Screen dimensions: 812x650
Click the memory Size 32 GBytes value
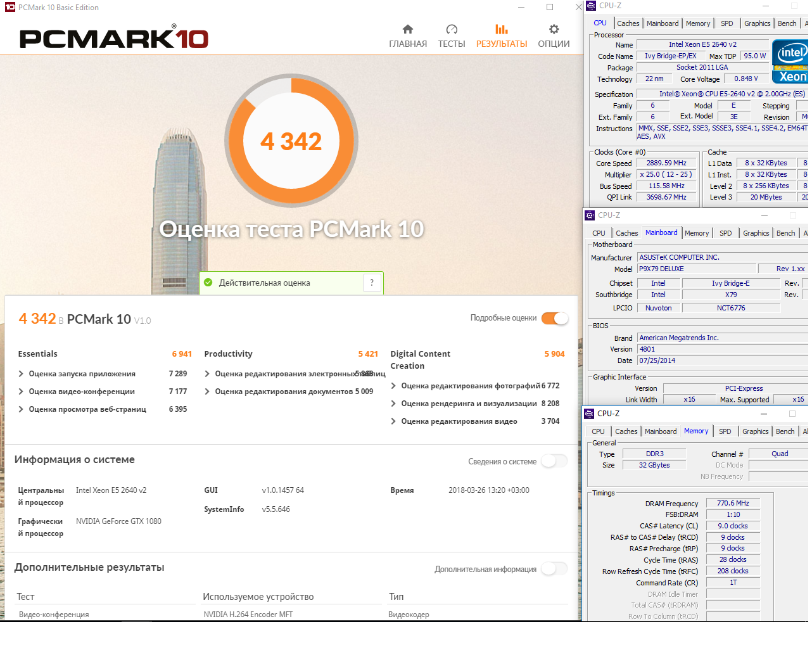(654, 465)
